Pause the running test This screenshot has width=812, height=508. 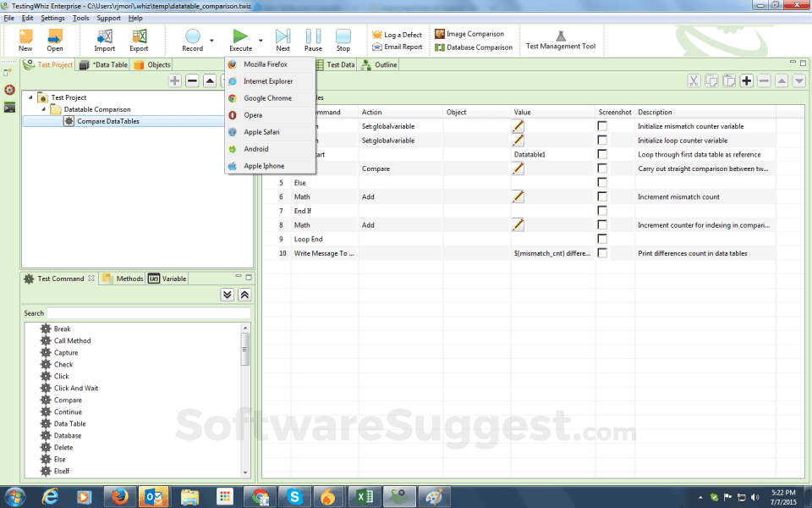point(313,38)
